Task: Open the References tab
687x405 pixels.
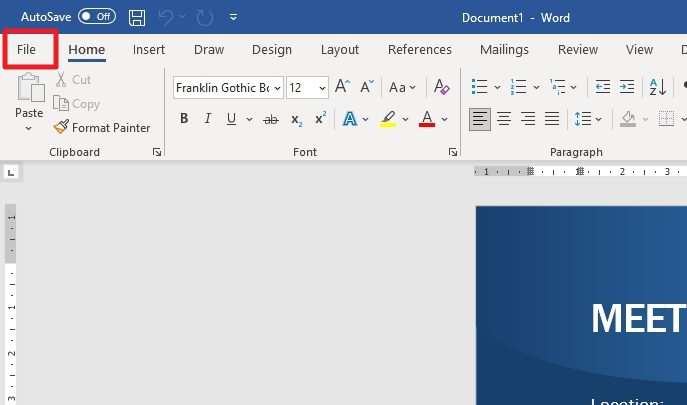Action: click(x=420, y=50)
